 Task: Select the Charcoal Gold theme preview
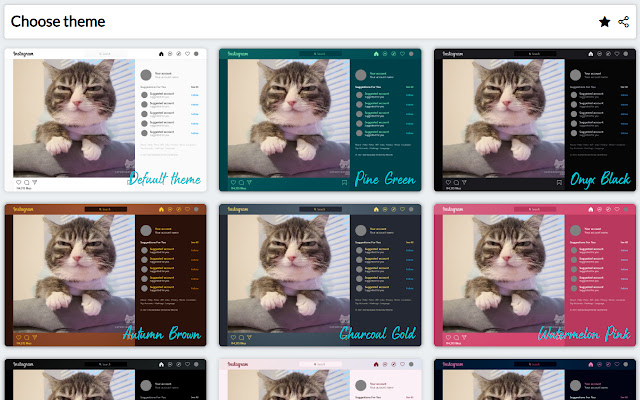coord(320,275)
